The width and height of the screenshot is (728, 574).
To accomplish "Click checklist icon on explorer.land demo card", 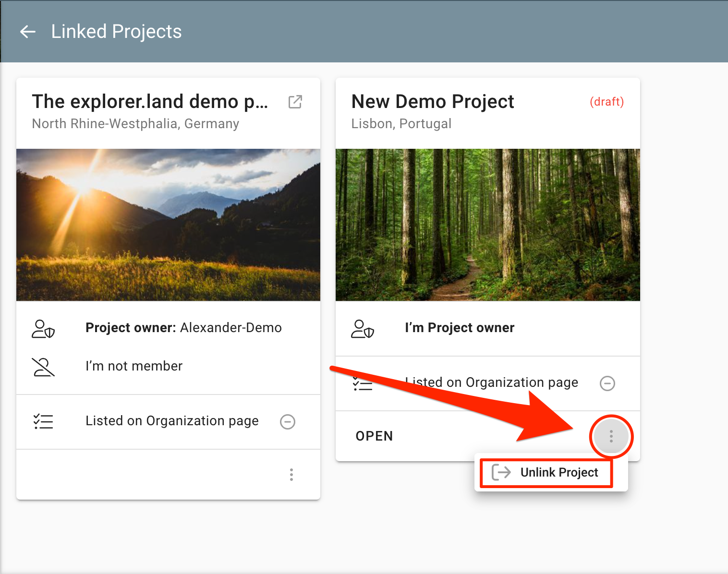I will pyautogui.click(x=43, y=421).
